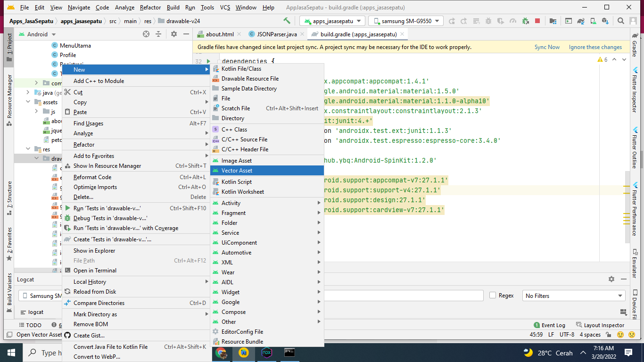Open Project panel settings gear
The width and height of the screenshot is (644, 362).
(x=174, y=34)
